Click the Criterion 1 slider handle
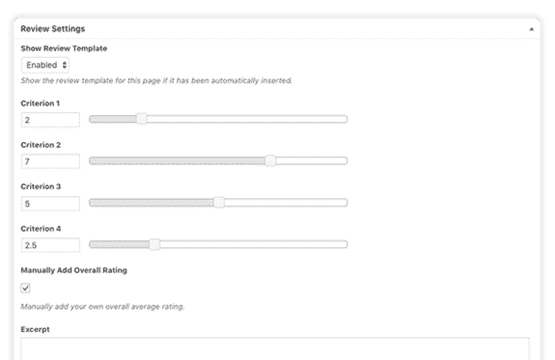The image size is (555, 360). coord(142,119)
